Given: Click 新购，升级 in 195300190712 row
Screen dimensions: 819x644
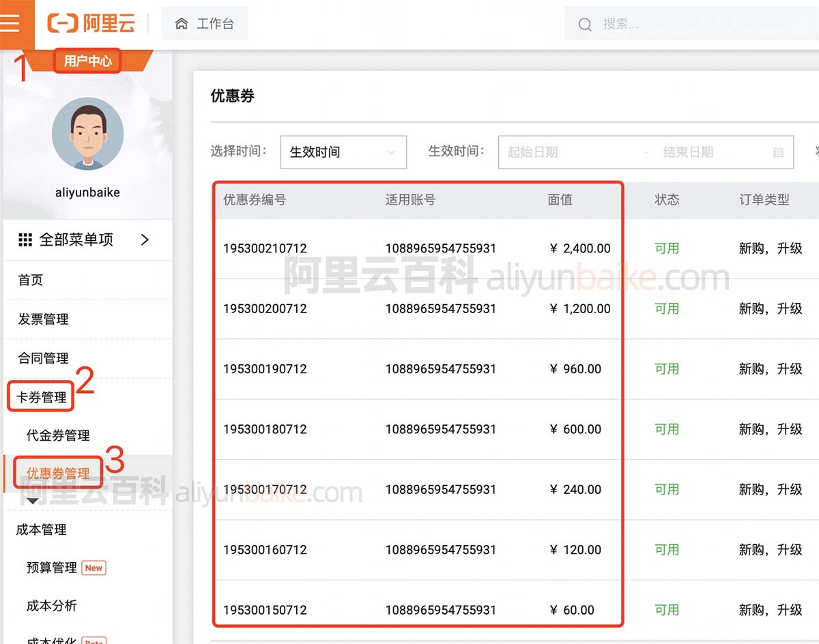Looking at the screenshot, I should tap(771, 369).
